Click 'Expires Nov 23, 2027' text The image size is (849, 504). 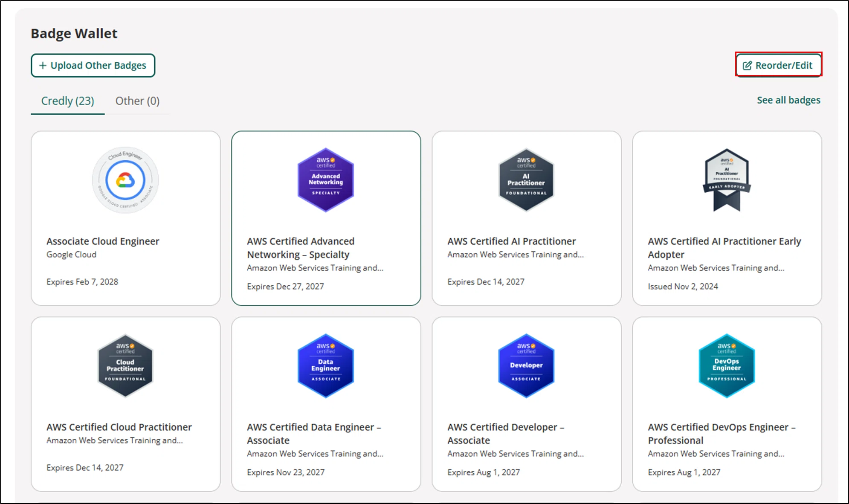(x=286, y=472)
